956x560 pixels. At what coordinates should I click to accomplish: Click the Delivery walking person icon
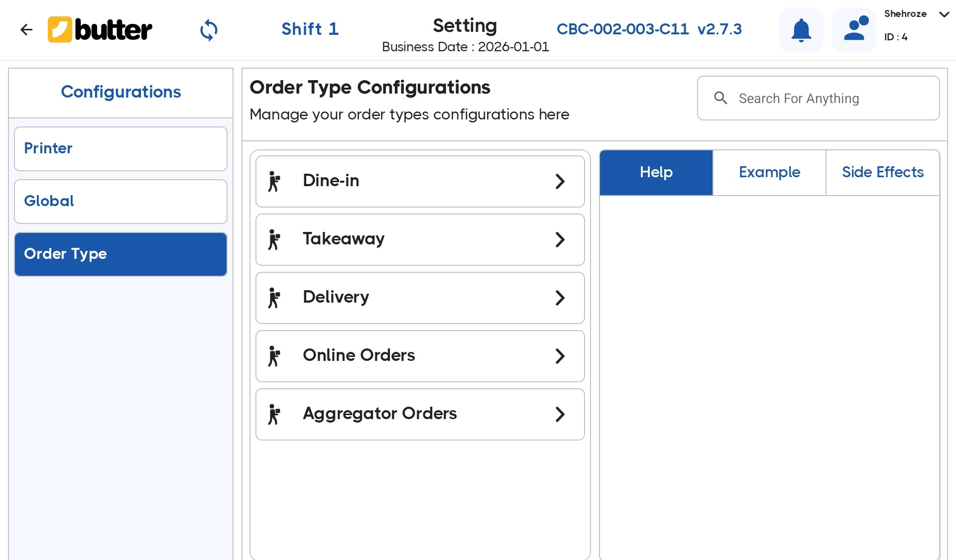click(x=274, y=298)
